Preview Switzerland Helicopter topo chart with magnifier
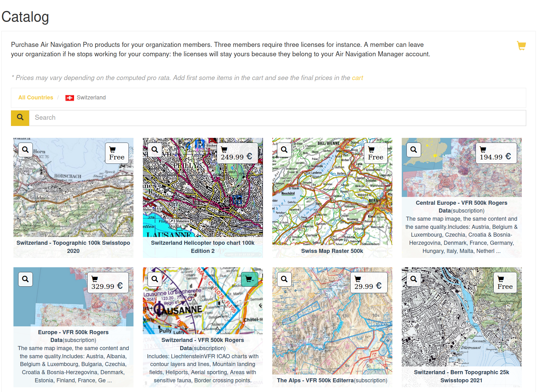The width and height of the screenshot is (539, 392). 155,150
